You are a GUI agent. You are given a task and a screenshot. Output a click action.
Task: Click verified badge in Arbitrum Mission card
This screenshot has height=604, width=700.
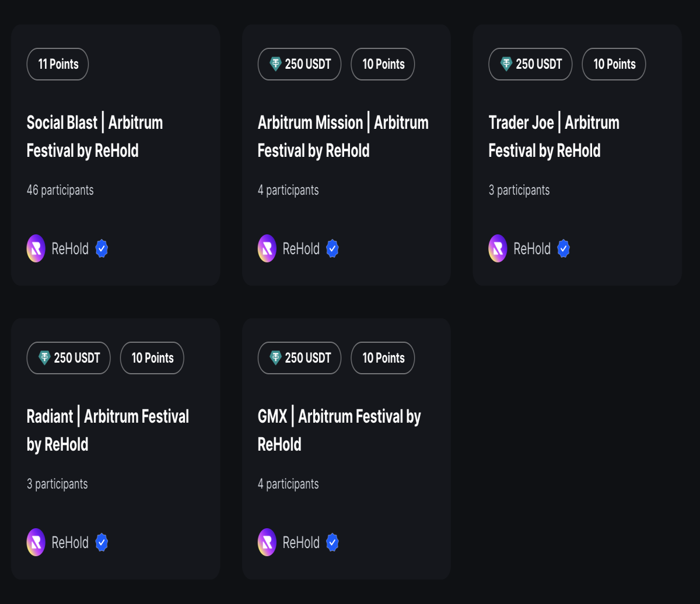click(x=332, y=248)
